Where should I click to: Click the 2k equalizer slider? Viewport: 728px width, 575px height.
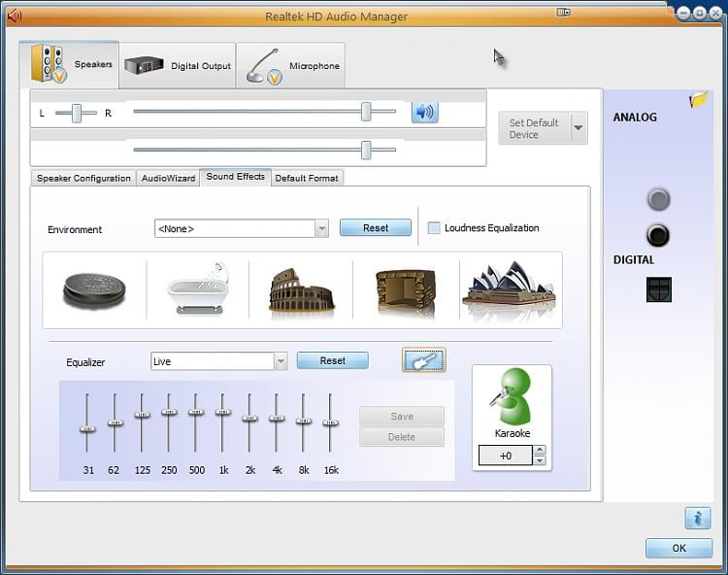click(249, 419)
